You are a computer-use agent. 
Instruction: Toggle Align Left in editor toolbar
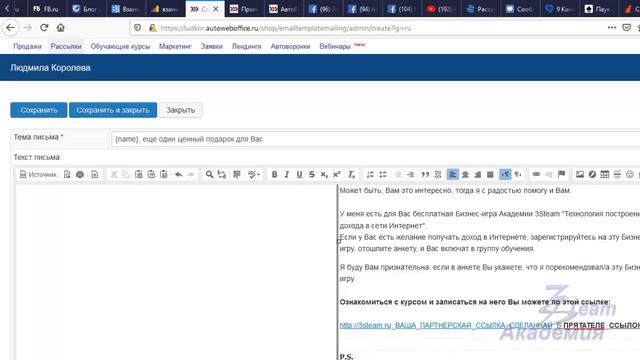pos(453,175)
